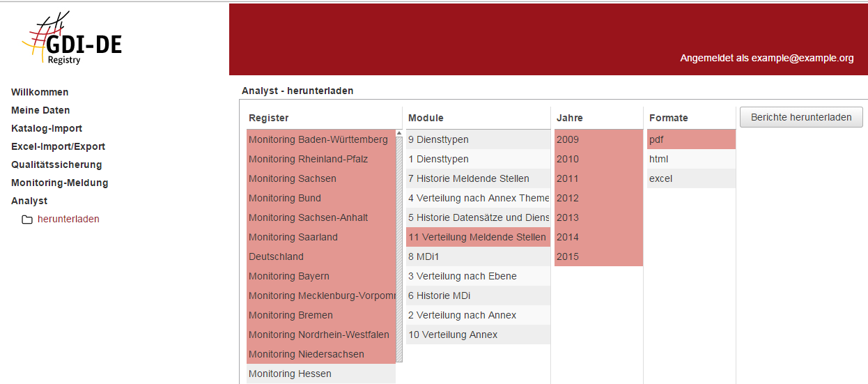
Task: Click the folder icon beside herunterladen
Action: 27,220
